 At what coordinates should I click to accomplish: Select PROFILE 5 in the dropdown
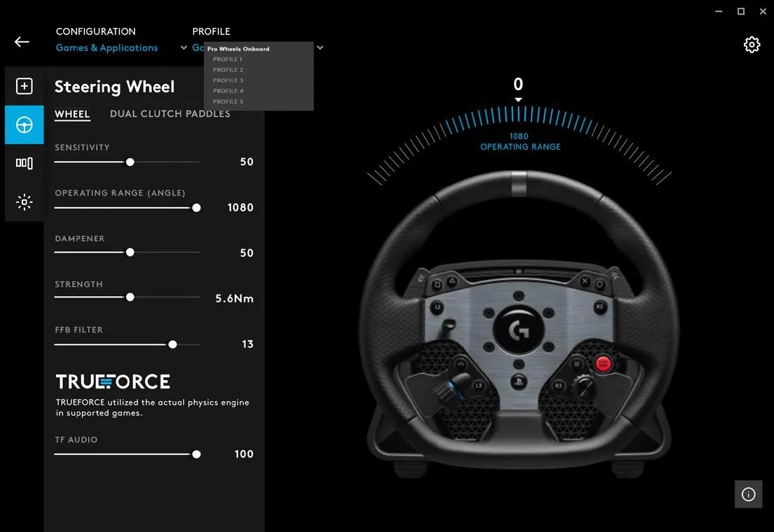[228, 101]
